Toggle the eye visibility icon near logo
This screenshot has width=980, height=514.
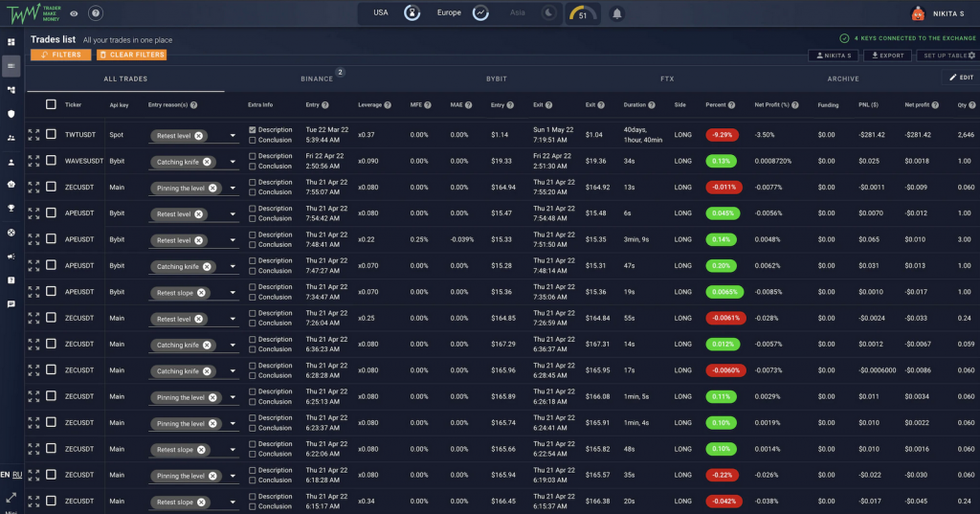74,13
